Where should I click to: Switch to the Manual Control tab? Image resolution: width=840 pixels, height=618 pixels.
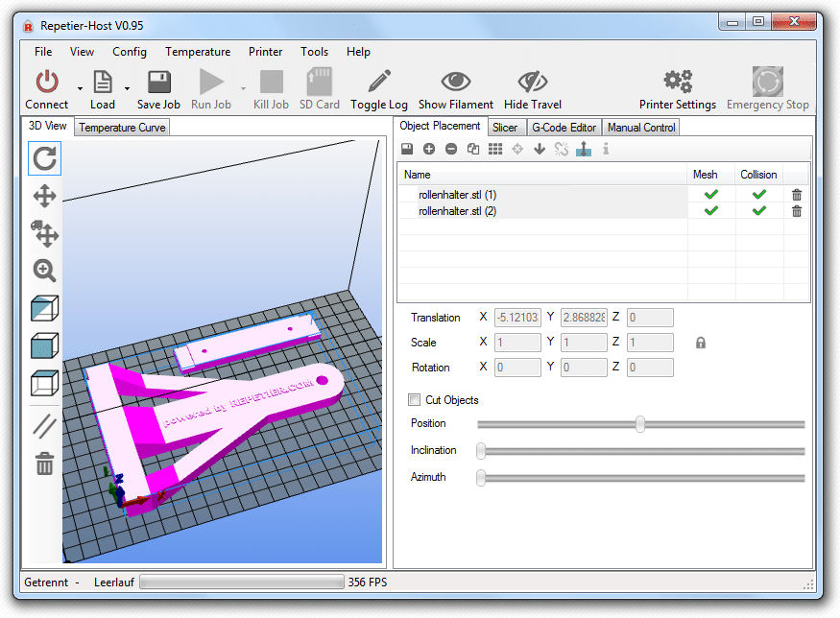pyautogui.click(x=641, y=128)
